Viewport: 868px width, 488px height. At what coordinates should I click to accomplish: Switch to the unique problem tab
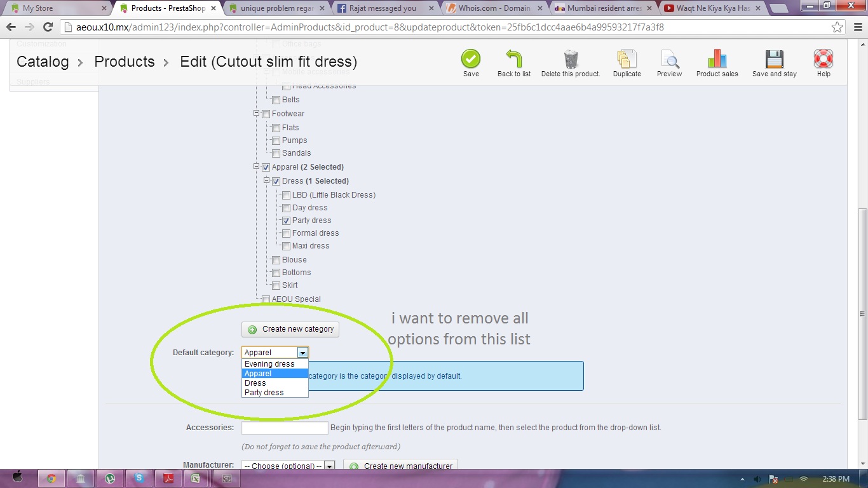click(x=276, y=8)
